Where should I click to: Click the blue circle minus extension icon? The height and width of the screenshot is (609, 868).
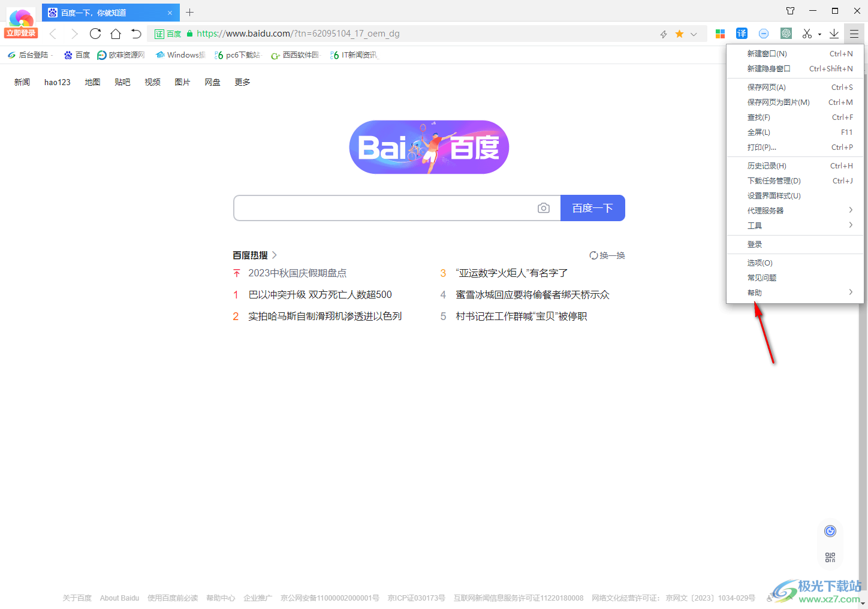pos(764,34)
